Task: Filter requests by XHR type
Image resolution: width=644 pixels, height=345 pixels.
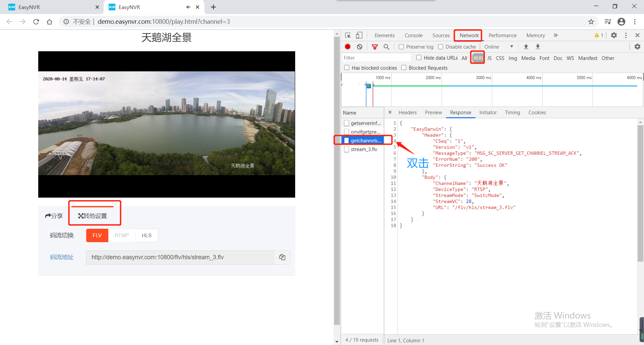Action: (478, 58)
